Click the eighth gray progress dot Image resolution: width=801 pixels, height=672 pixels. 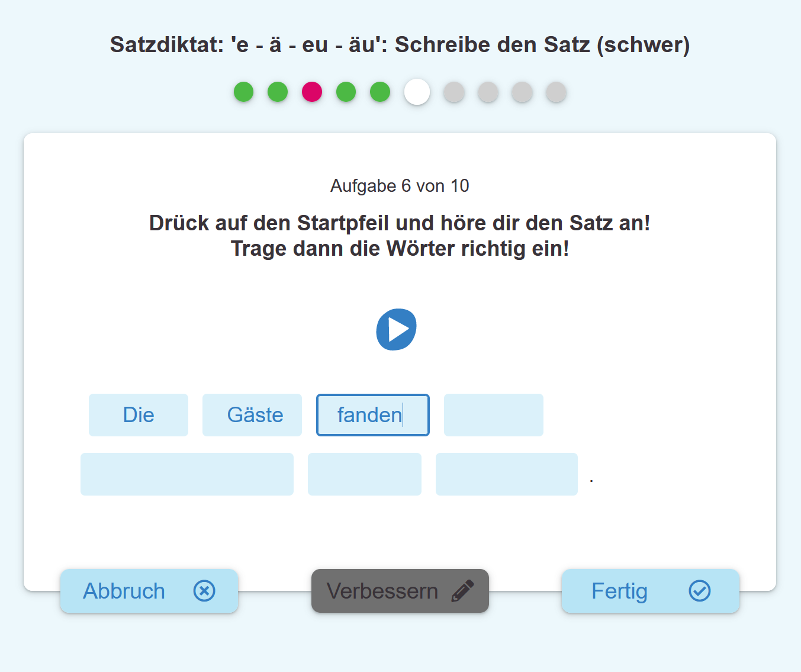pos(487,92)
